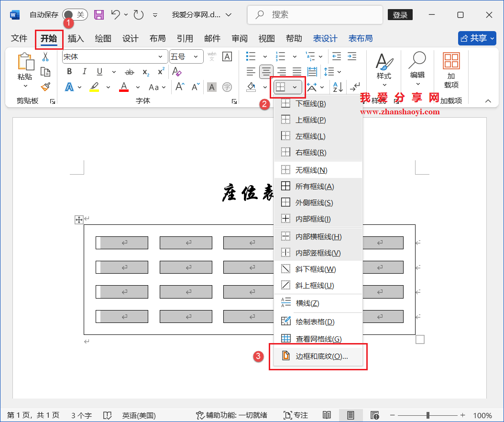Click the phonetic guide wén icon
Viewport: 504px width, 422px height.
[x=212, y=56]
